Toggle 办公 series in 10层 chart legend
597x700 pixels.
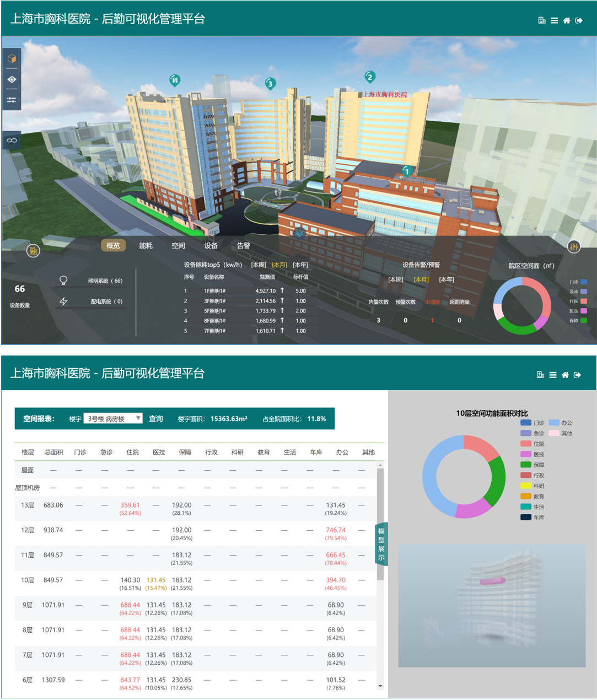(x=553, y=423)
